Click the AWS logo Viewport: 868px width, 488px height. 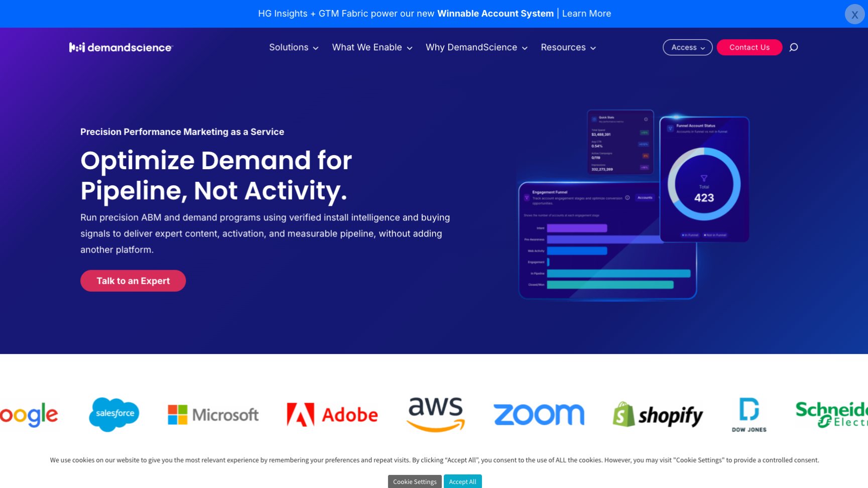(x=435, y=414)
